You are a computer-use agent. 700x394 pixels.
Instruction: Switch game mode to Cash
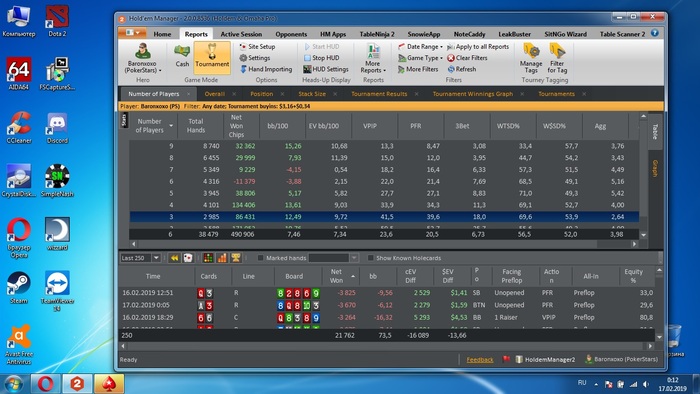(x=182, y=55)
